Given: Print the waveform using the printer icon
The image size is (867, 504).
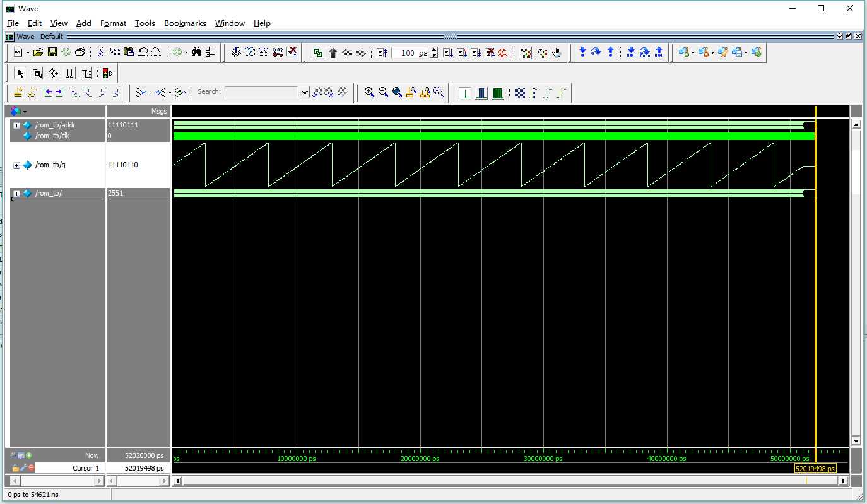Looking at the screenshot, I should 80,52.
